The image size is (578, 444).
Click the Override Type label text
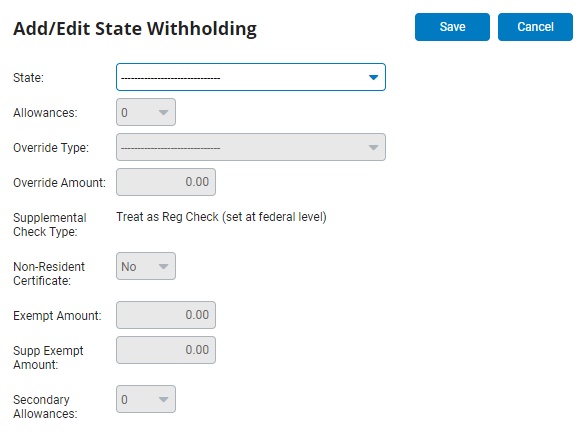51,148
